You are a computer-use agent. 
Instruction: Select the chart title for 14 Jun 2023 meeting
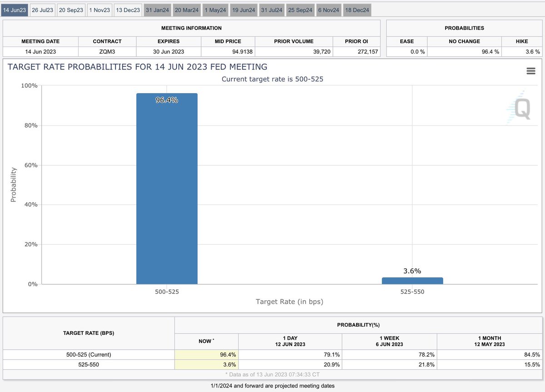click(138, 67)
